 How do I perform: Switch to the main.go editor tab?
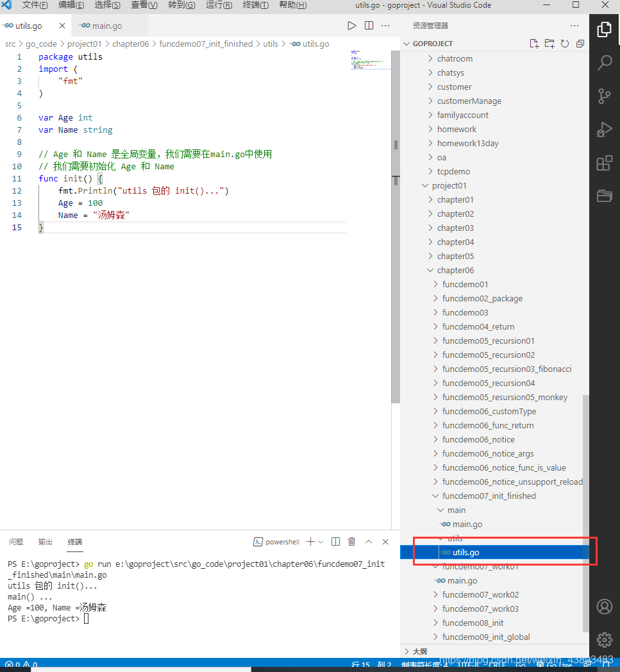[106, 26]
